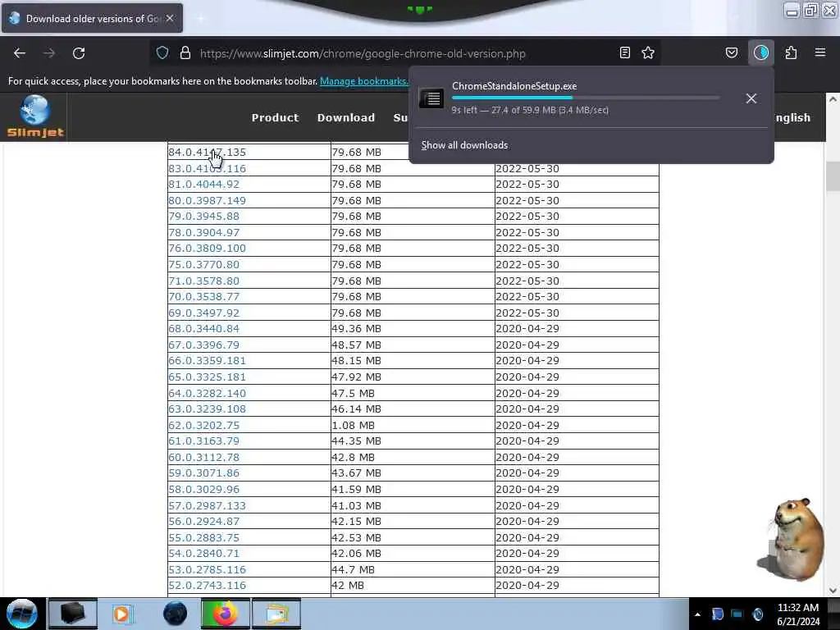Download Chrome version 76.0.3809.100
The height and width of the screenshot is (630, 840).
[207, 249]
